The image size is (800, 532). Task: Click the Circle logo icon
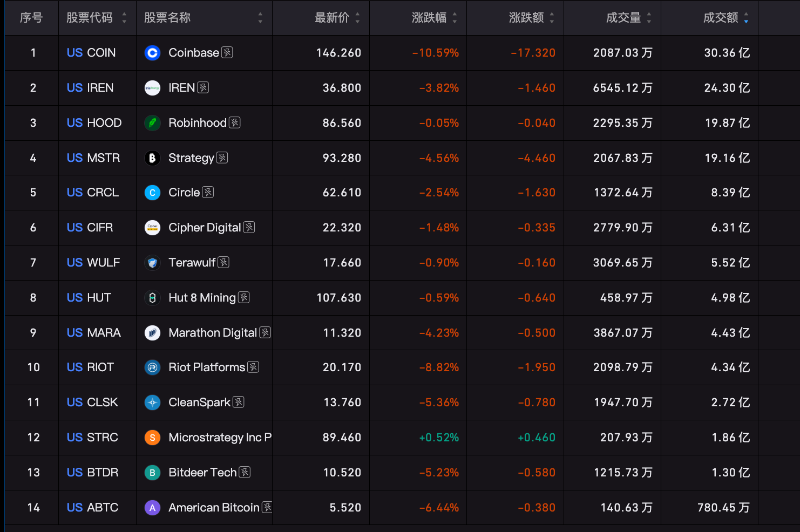(152, 193)
